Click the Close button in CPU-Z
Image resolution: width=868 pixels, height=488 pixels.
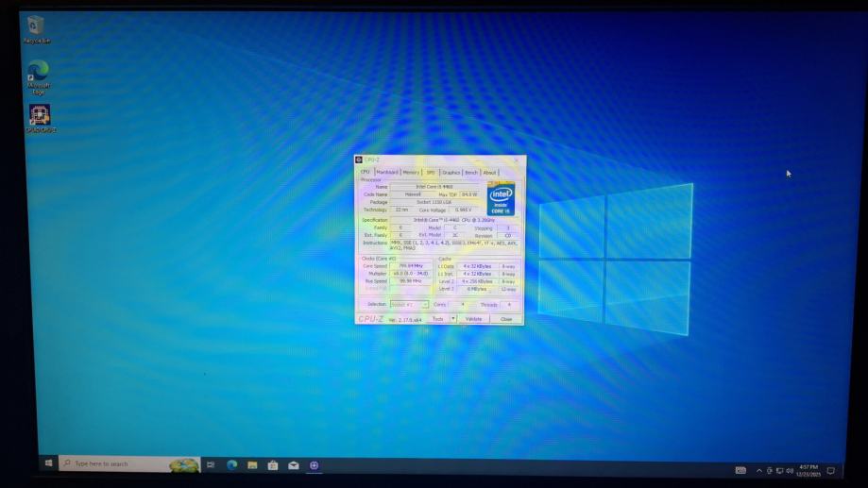[506, 319]
